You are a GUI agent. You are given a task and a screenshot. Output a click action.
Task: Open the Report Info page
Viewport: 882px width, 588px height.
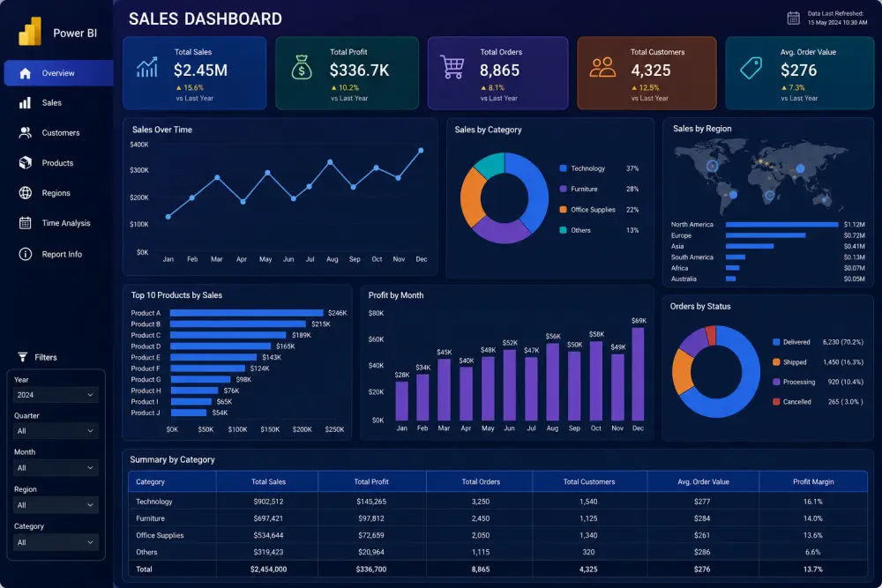pyautogui.click(x=62, y=254)
